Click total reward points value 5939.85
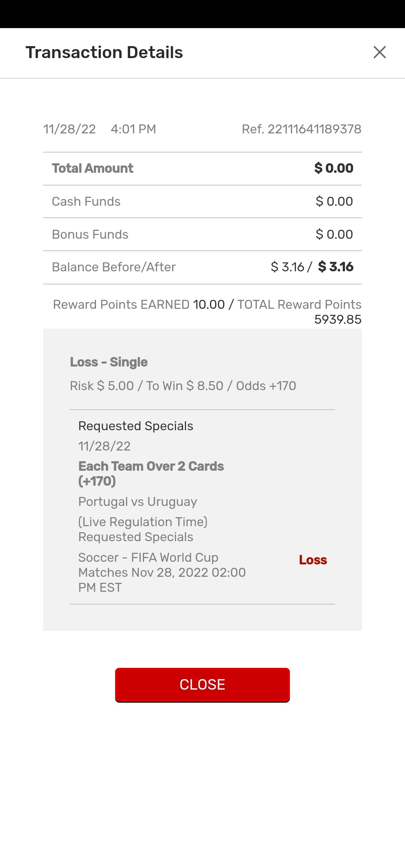 [x=337, y=319]
